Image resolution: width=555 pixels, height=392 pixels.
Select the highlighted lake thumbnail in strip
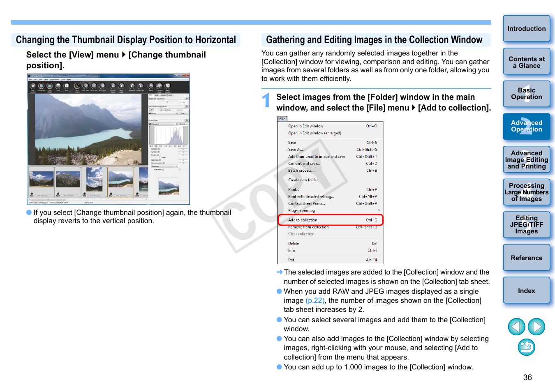pyautogui.click(x=121, y=182)
